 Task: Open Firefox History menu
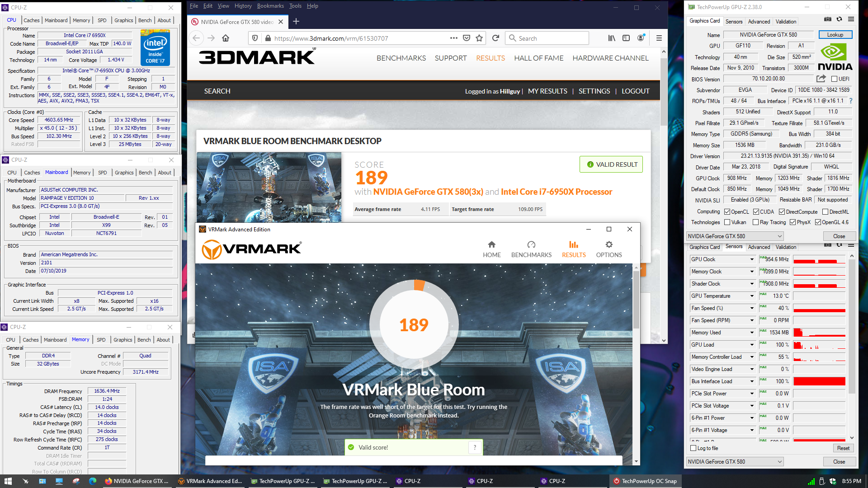pos(243,6)
